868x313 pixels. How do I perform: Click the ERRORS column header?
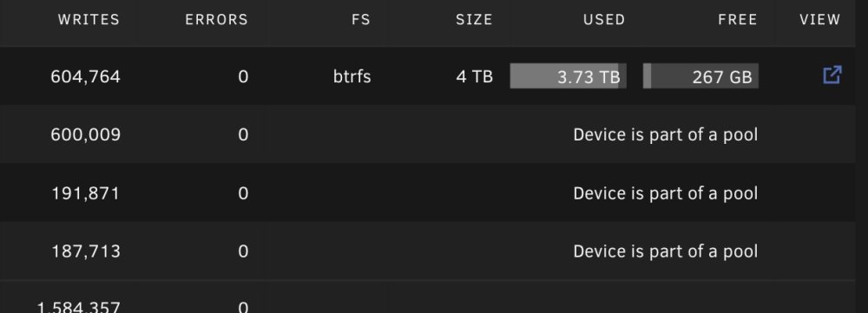pos(216,20)
